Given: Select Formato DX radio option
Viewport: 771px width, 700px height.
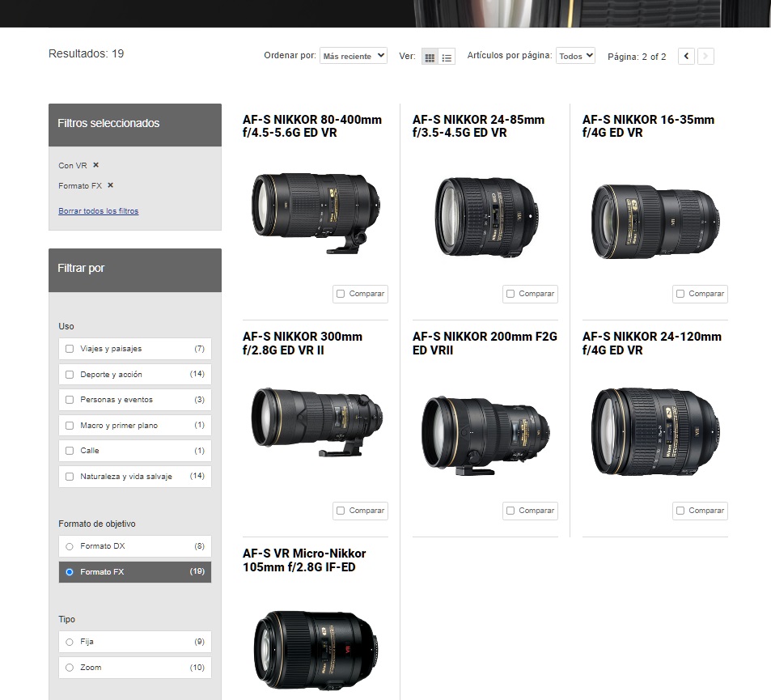Looking at the screenshot, I should pyautogui.click(x=70, y=546).
